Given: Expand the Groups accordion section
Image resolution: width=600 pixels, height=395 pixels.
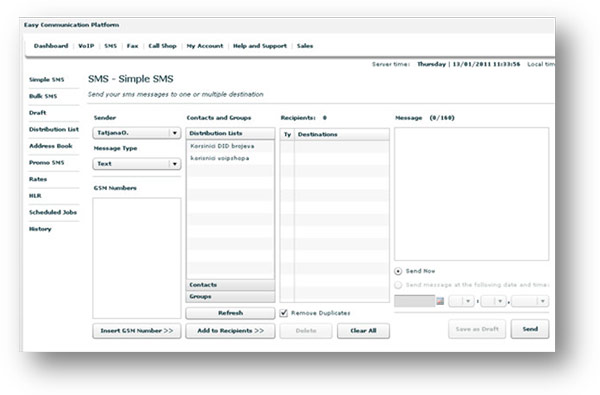Looking at the screenshot, I should coord(230,297).
